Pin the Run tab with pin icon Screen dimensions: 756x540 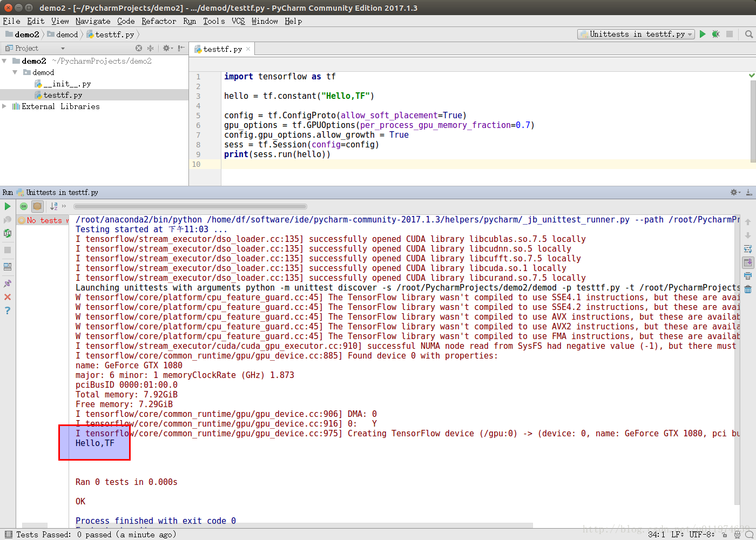pyautogui.click(x=8, y=283)
